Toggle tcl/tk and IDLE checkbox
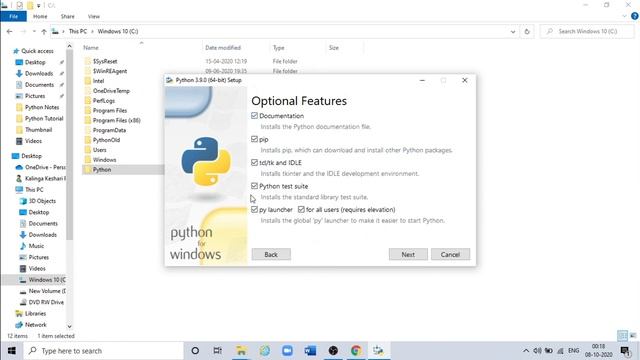 254,162
